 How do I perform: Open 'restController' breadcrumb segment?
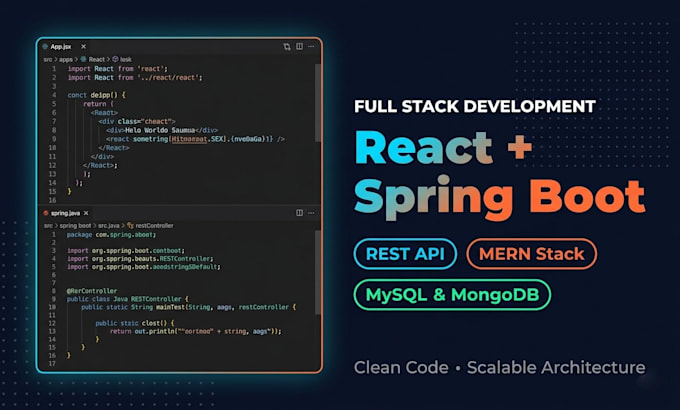tap(154, 226)
